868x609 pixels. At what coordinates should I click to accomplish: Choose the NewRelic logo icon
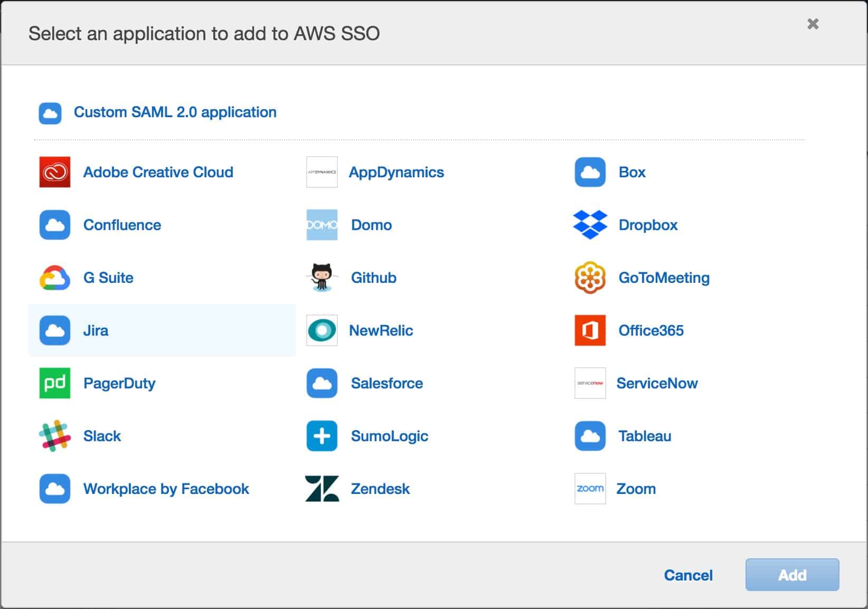coord(322,330)
